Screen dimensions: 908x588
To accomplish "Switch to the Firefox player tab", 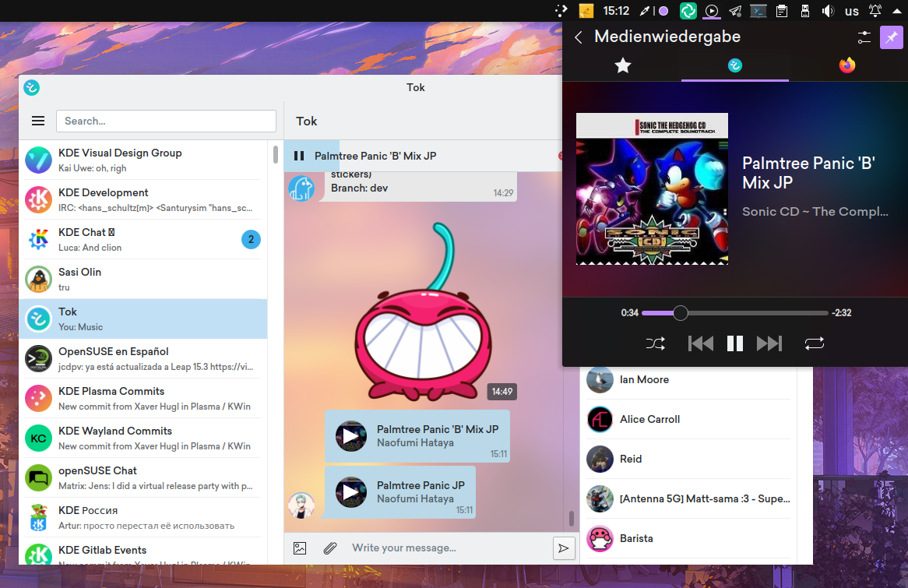I will pyautogui.click(x=847, y=65).
